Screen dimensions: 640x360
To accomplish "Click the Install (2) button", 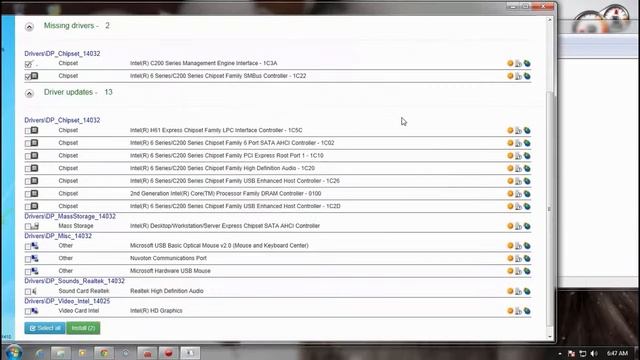I will [x=83, y=328].
